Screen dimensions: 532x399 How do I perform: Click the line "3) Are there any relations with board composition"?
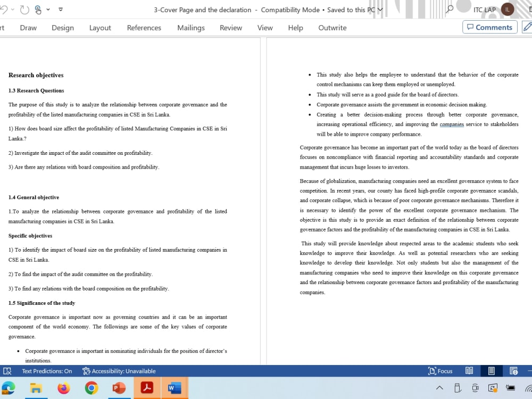point(84,167)
